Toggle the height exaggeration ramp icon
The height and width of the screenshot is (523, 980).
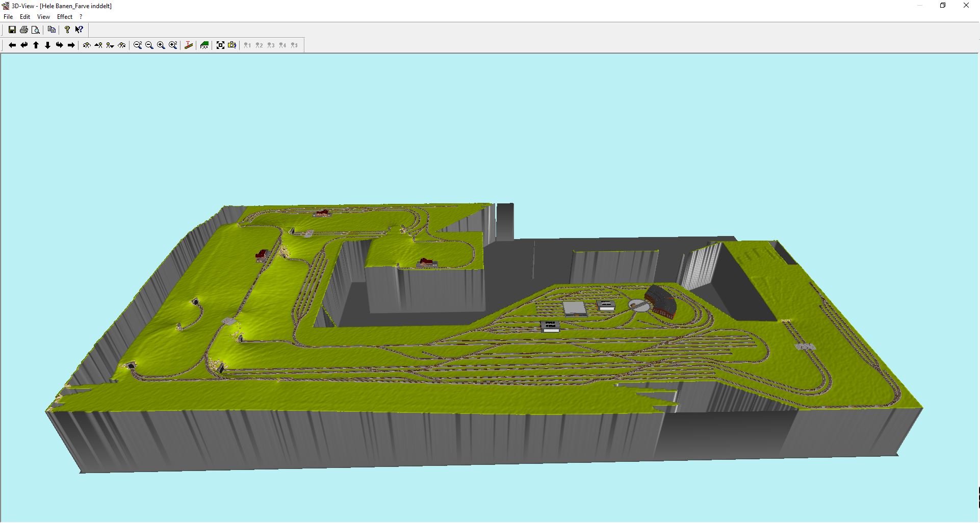(x=189, y=45)
